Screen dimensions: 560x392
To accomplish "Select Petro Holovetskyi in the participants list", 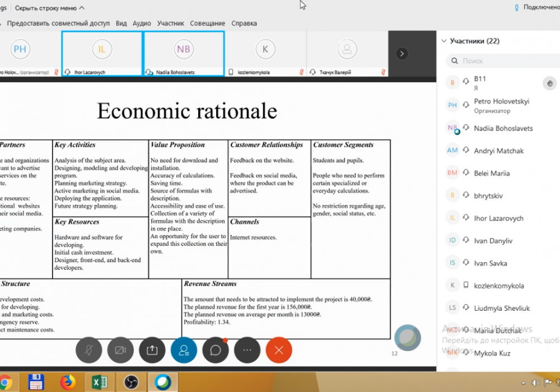I will (501, 101).
